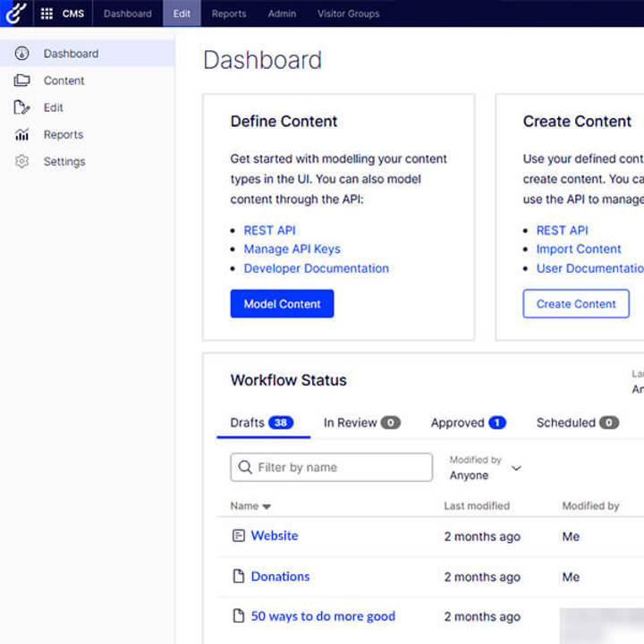644x644 pixels.
Task: Open the Visitor Groups top menu
Action: coord(348,13)
